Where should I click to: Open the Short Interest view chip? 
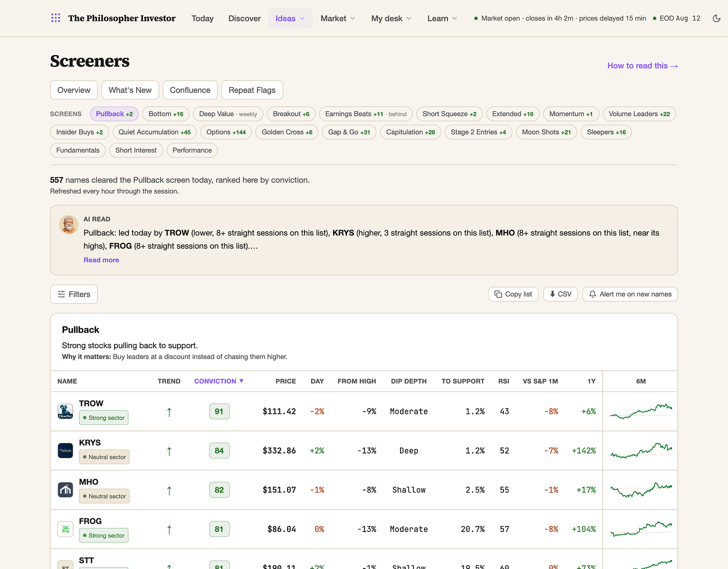pyautogui.click(x=136, y=150)
